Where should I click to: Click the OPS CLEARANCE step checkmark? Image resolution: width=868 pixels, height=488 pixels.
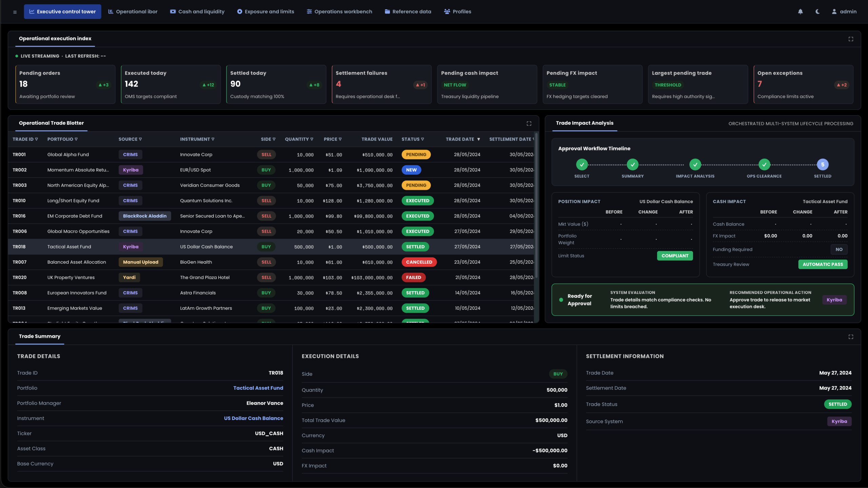764,165
